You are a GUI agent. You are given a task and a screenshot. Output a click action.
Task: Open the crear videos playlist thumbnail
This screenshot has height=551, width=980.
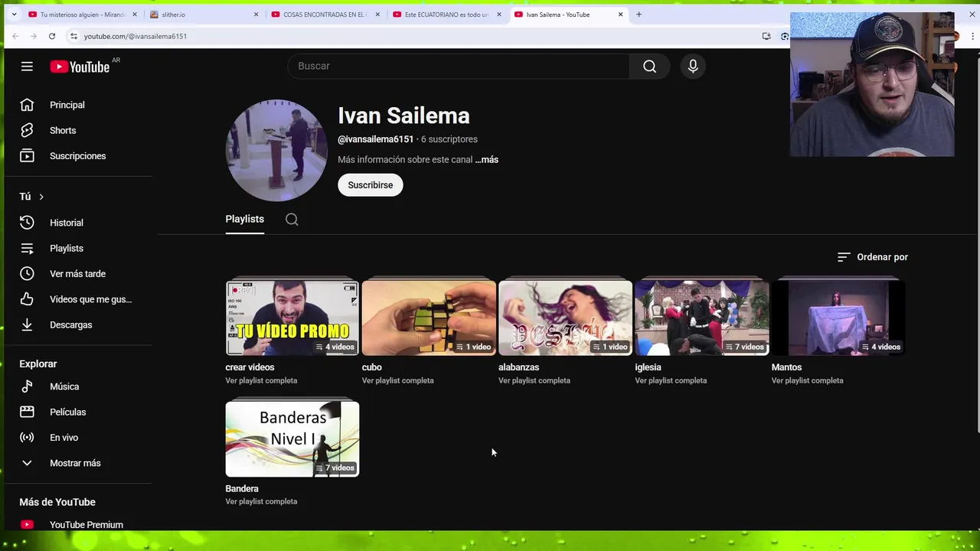[292, 318]
